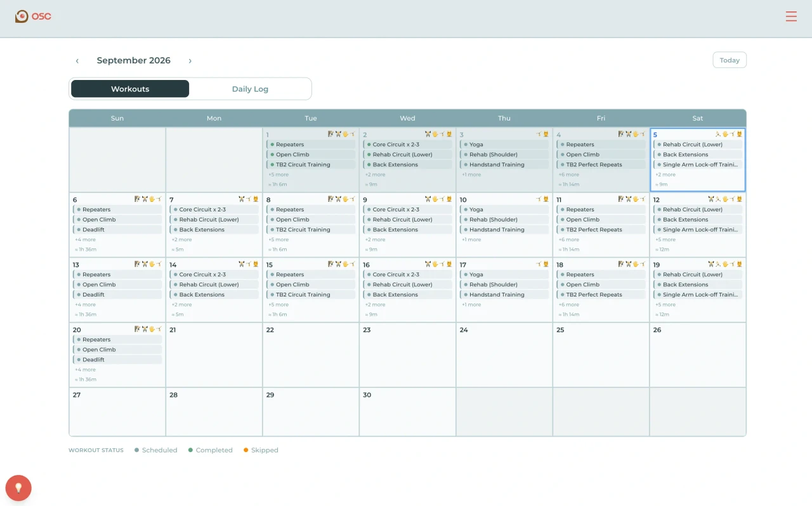Open Rehab (Shoulder) on September 10

[x=504, y=220]
